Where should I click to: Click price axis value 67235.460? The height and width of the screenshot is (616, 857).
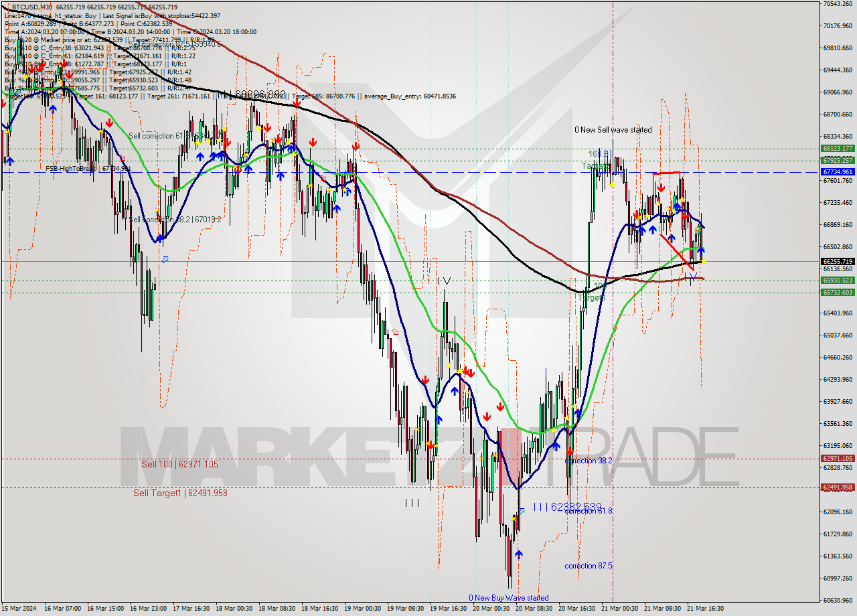(x=837, y=203)
